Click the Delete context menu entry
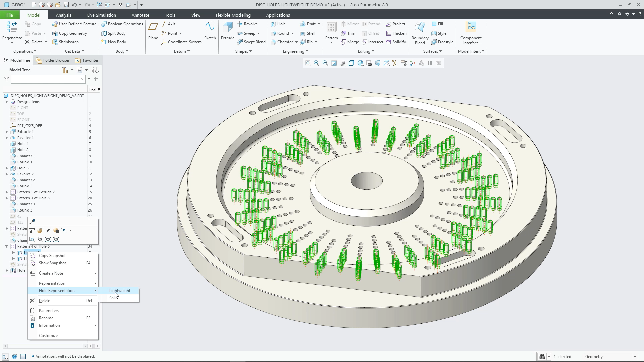 click(63, 301)
